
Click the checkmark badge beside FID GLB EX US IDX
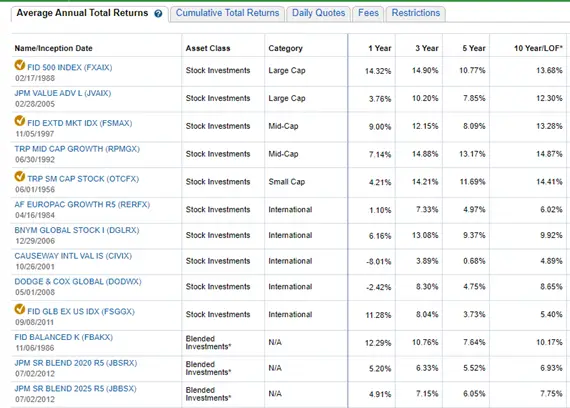[20, 309]
